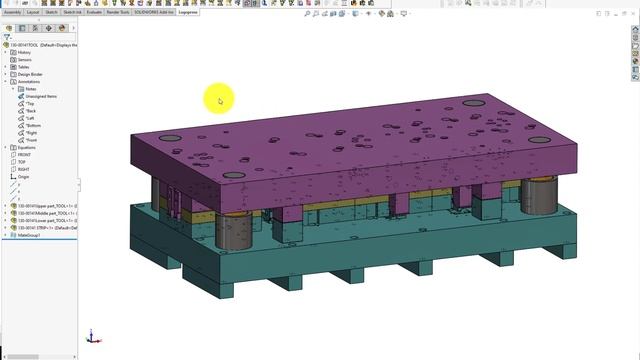Open Hide/Show Items icon

point(369,13)
